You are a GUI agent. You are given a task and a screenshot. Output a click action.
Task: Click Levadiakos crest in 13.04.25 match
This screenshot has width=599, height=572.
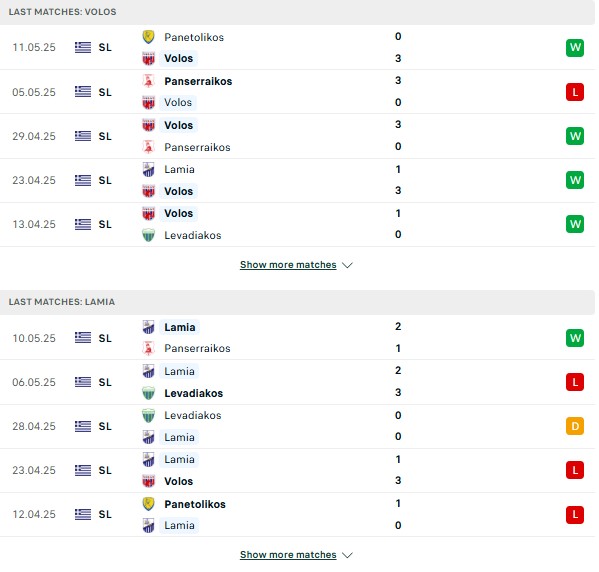coord(148,235)
